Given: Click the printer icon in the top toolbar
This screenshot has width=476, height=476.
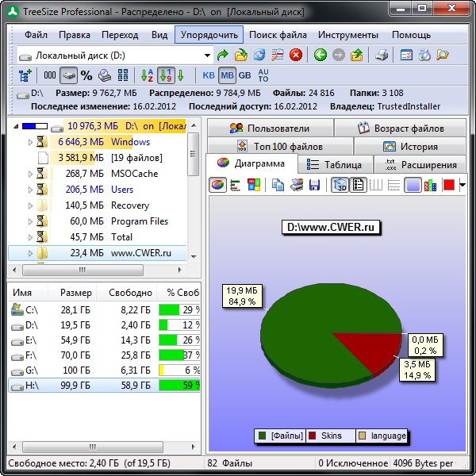Looking at the screenshot, I should click(382, 55).
